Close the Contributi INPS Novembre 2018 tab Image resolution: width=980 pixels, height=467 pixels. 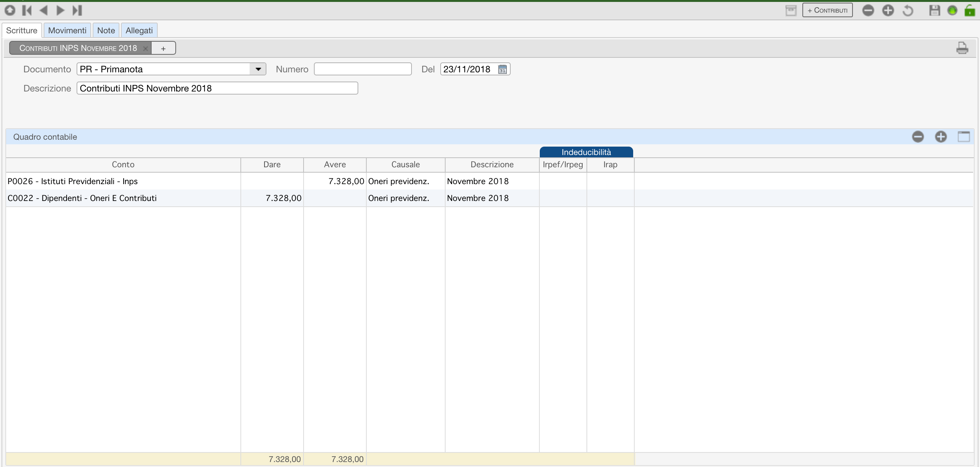tap(145, 49)
